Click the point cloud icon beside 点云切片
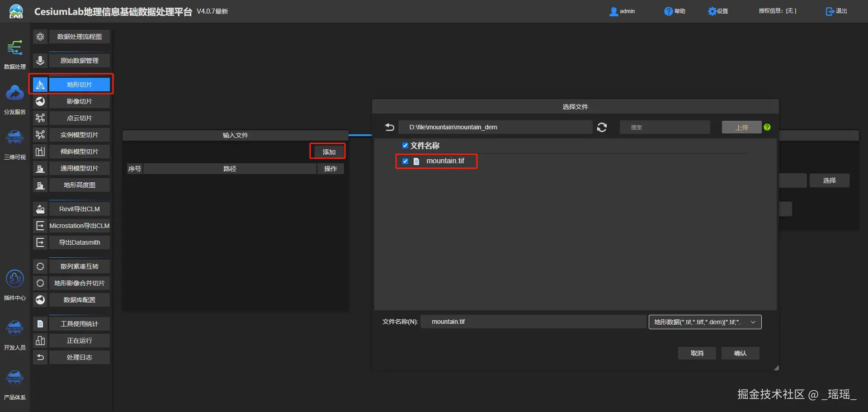The image size is (868, 412). (40, 118)
